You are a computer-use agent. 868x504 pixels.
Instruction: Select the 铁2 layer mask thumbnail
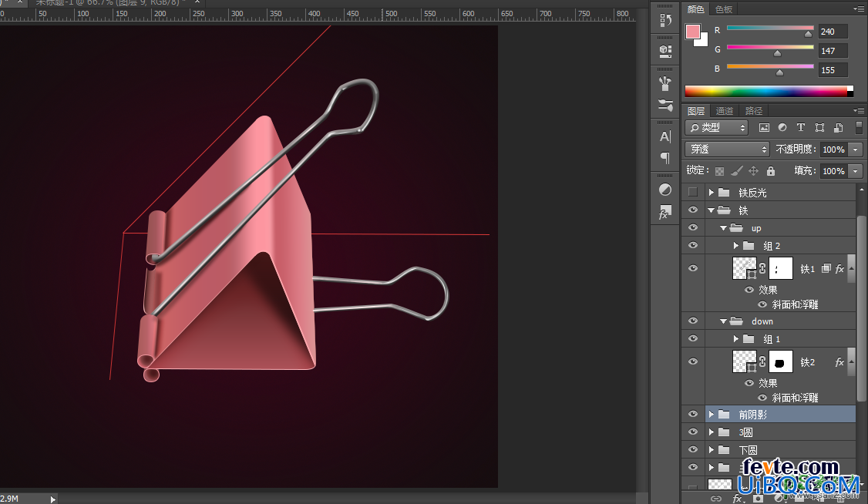tap(781, 362)
